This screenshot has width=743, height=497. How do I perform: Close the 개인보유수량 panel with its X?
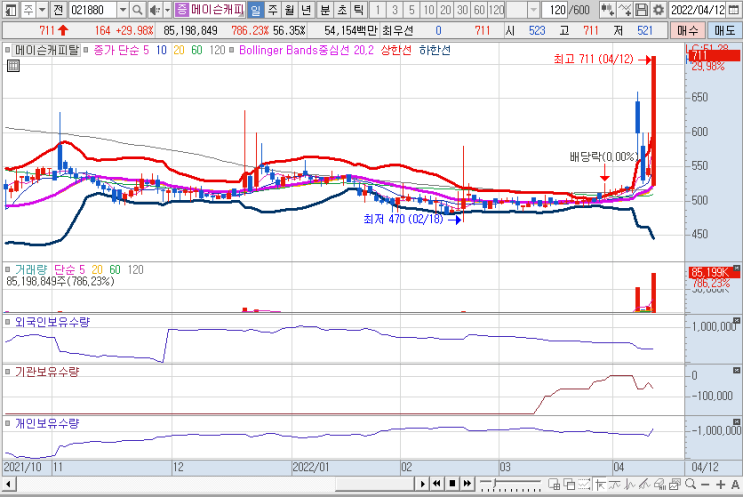(x=736, y=422)
